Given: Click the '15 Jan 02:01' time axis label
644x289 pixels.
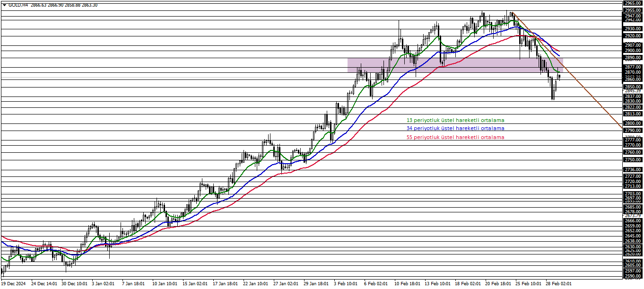Looking at the screenshot, I should 195,284.
